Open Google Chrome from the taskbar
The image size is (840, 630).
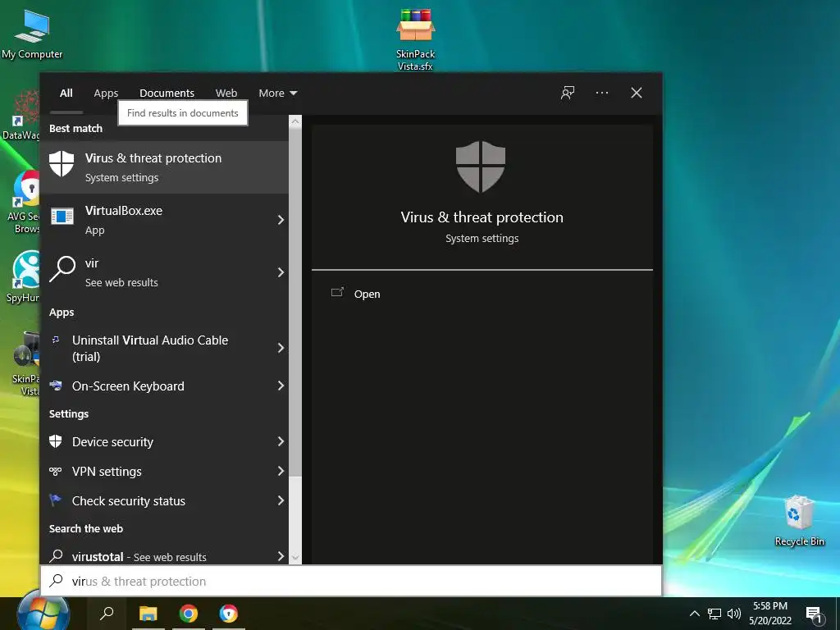coord(188,613)
